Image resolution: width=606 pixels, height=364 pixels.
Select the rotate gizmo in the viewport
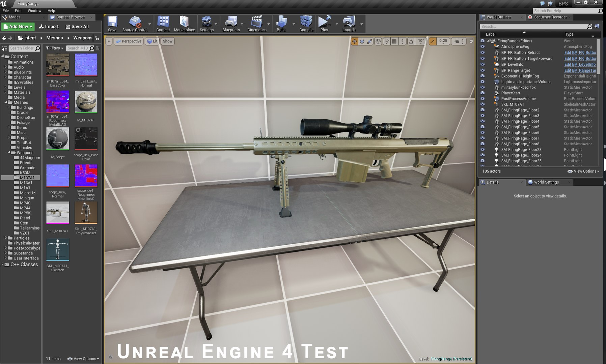(x=362, y=41)
